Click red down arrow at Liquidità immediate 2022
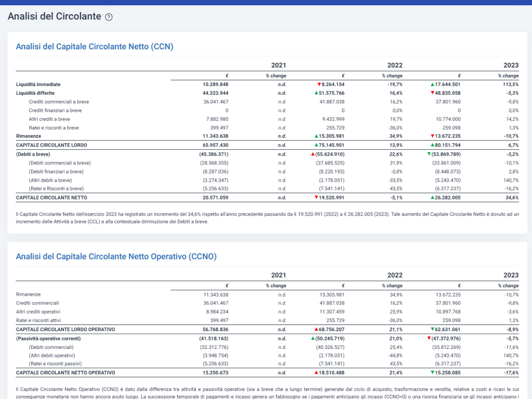532x399 pixels. pyautogui.click(x=318, y=84)
